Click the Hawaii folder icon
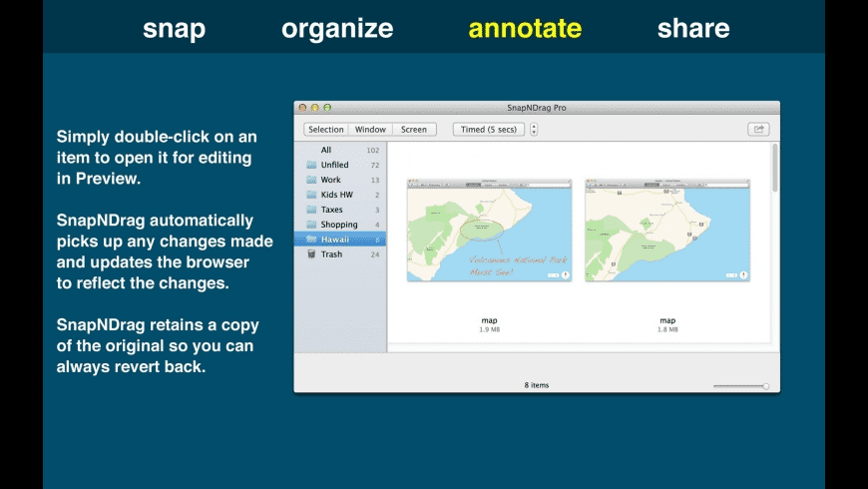868x489 pixels. (x=311, y=240)
